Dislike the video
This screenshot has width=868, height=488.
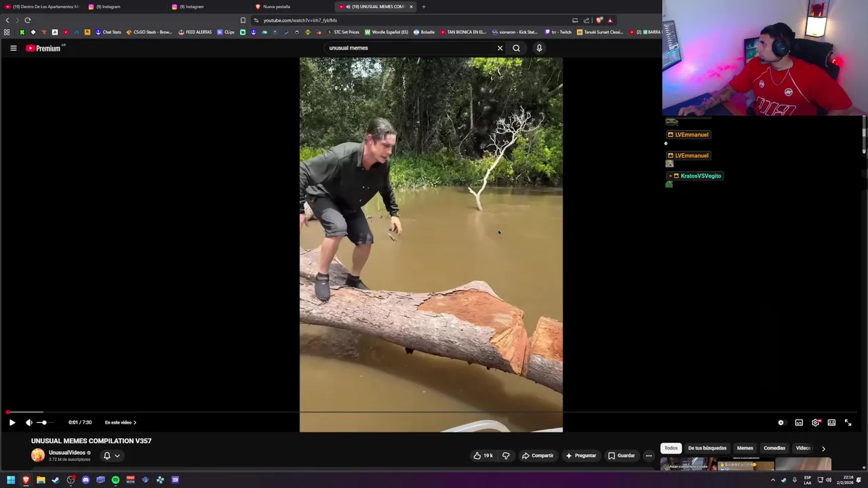click(506, 455)
